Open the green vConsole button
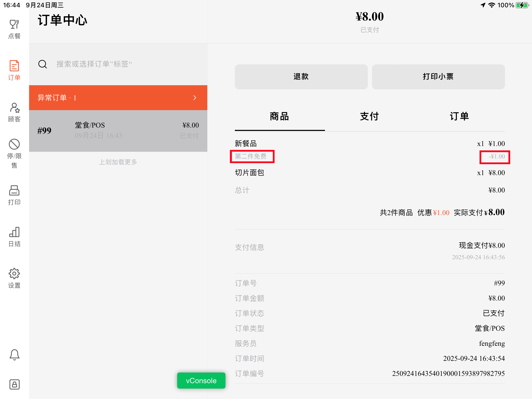The image size is (532, 399). pos(201,381)
